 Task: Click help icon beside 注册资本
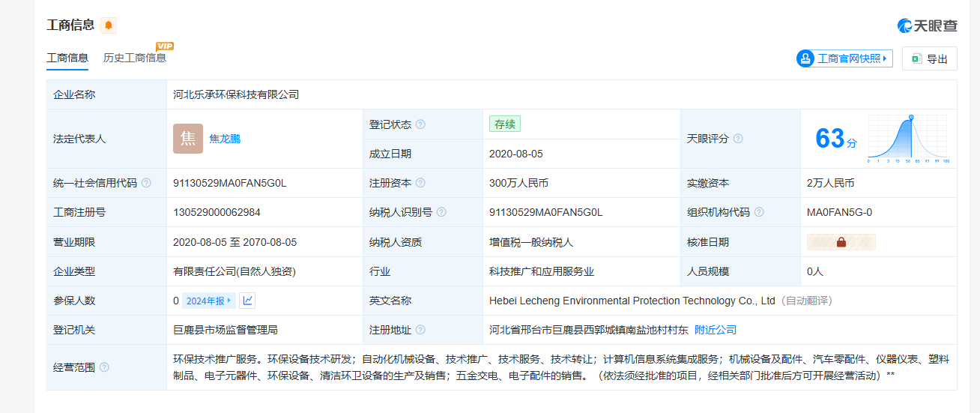click(x=420, y=183)
